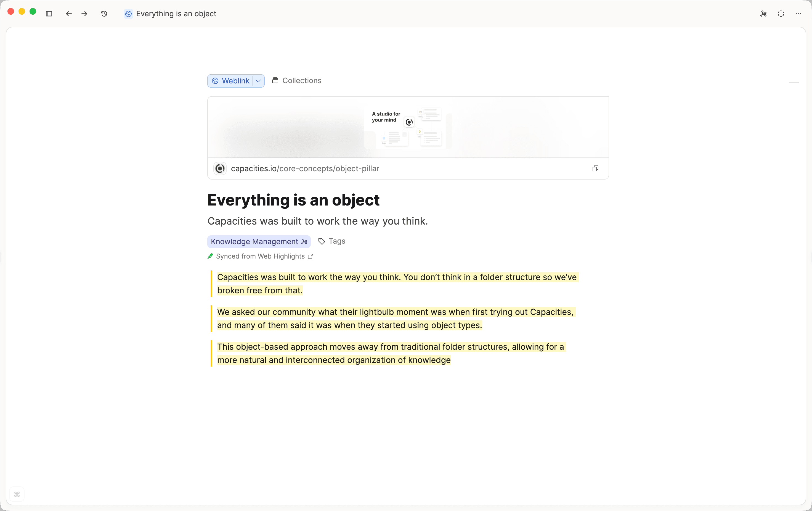Navigate forward with the forward arrow

pos(84,14)
